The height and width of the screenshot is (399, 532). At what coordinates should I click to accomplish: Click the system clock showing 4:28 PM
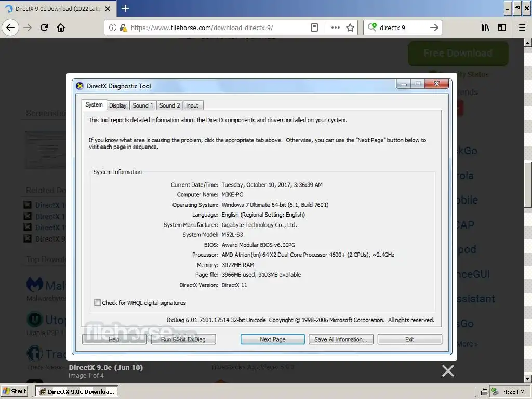coord(514,392)
